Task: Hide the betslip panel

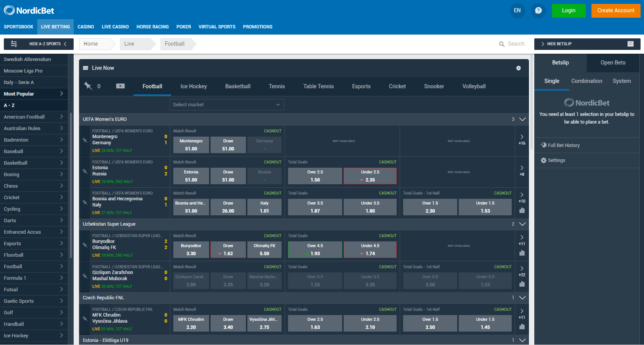Action: coord(587,44)
